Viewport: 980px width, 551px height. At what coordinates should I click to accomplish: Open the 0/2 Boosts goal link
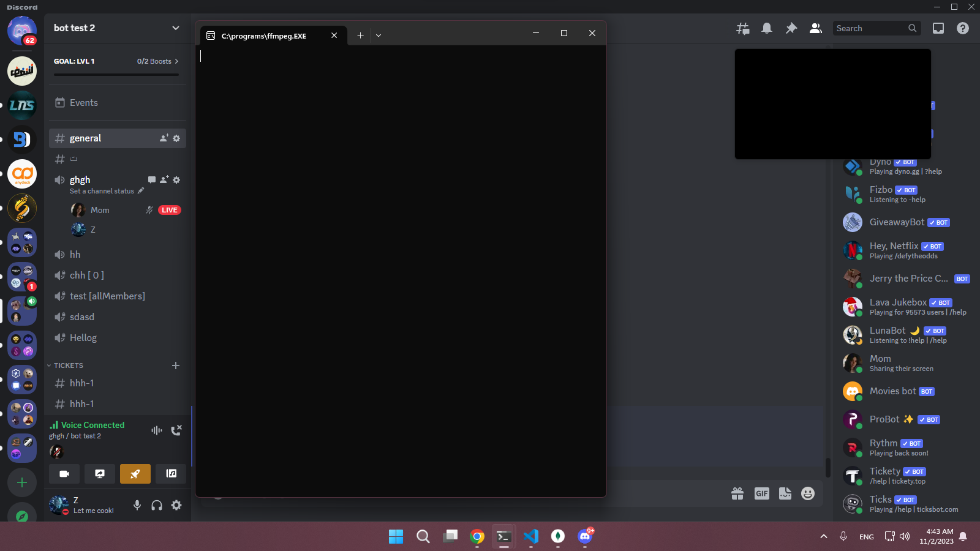click(x=157, y=61)
